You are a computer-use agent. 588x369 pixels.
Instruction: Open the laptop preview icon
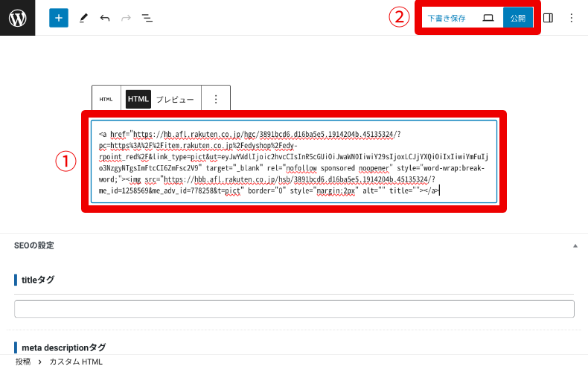[488, 18]
